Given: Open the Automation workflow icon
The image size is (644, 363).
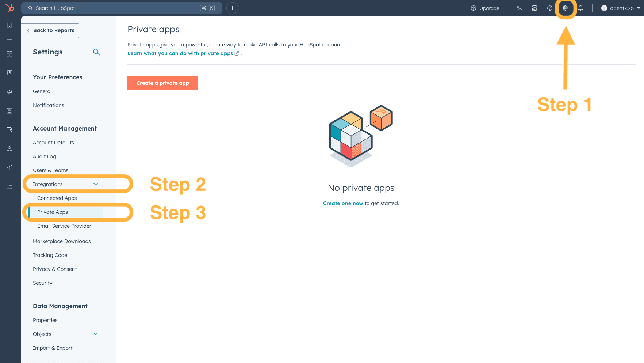Looking at the screenshot, I should point(9,149).
